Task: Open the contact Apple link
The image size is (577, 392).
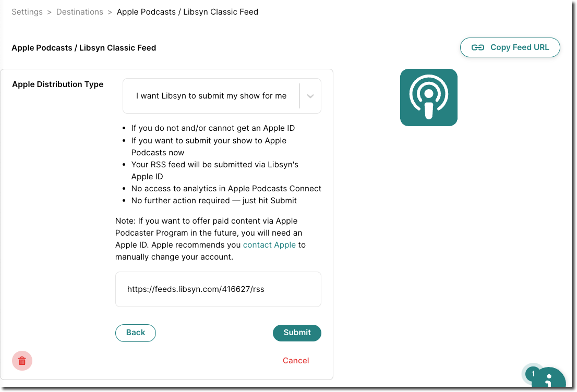Action: click(269, 244)
